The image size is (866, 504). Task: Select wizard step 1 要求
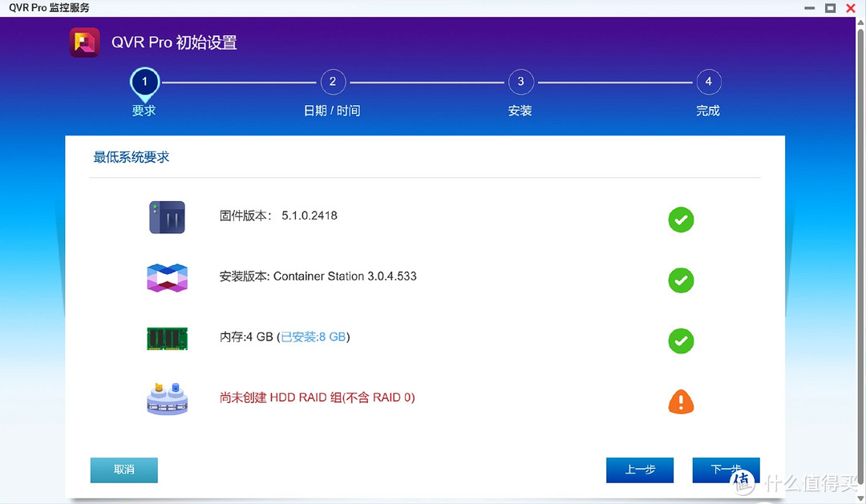[144, 81]
